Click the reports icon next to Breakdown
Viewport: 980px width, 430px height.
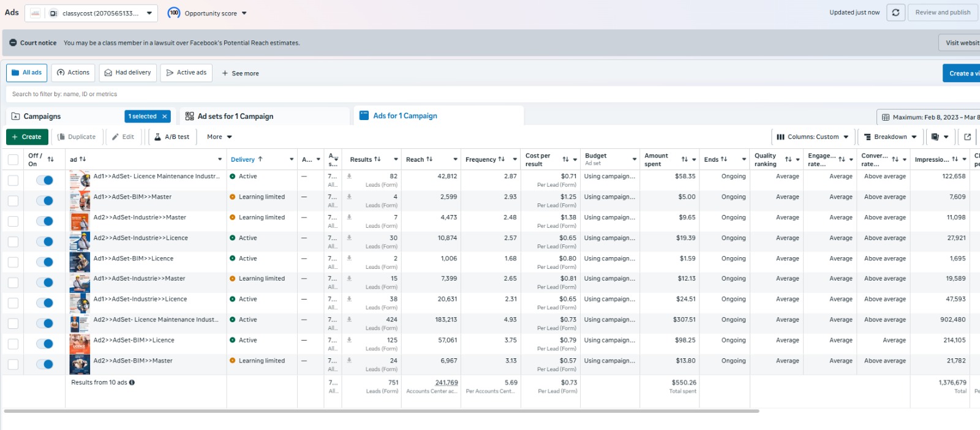coord(940,137)
